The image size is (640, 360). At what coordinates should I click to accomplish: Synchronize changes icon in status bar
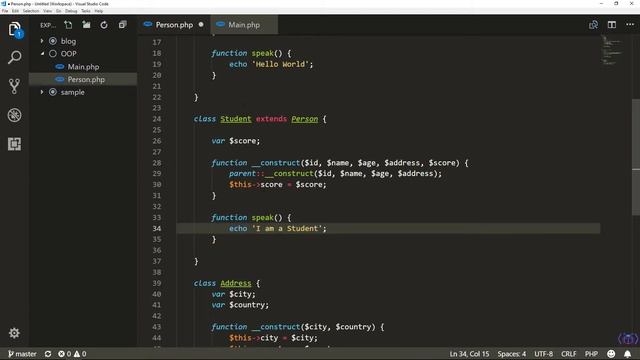coord(48,354)
